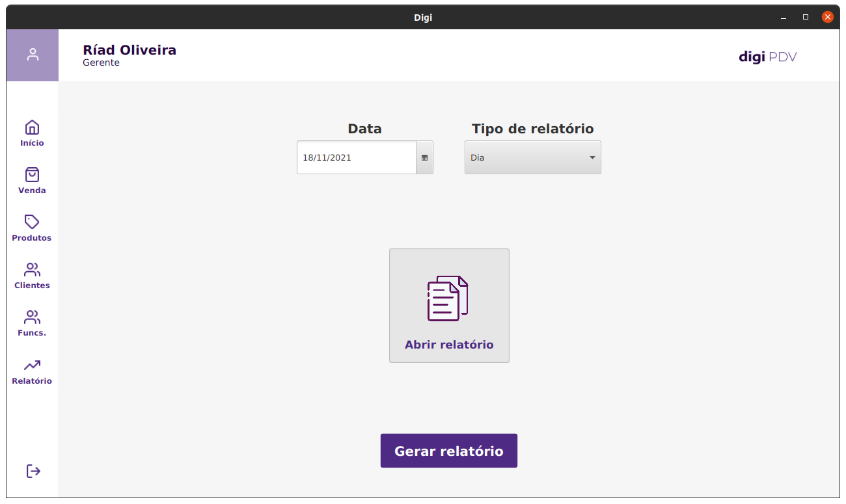The width and height of the screenshot is (846, 504).
Task: Maximize the Digi window
Action: [806, 18]
